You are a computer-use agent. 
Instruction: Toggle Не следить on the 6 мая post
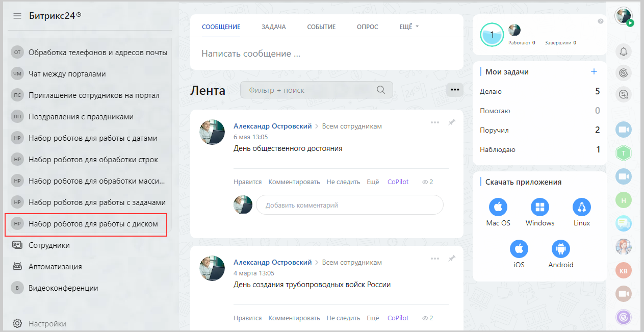click(x=343, y=182)
